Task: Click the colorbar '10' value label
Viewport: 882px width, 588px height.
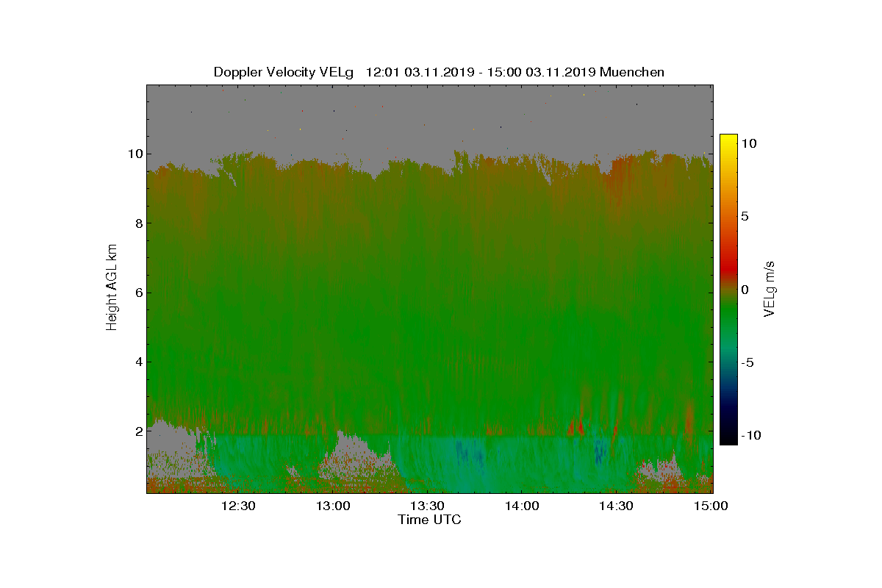Action: [749, 143]
